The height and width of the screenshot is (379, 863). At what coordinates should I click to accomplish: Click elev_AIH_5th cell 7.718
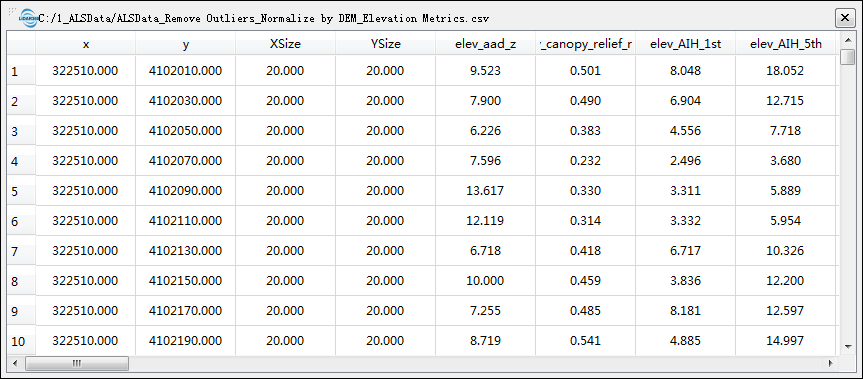(x=786, y=131)
